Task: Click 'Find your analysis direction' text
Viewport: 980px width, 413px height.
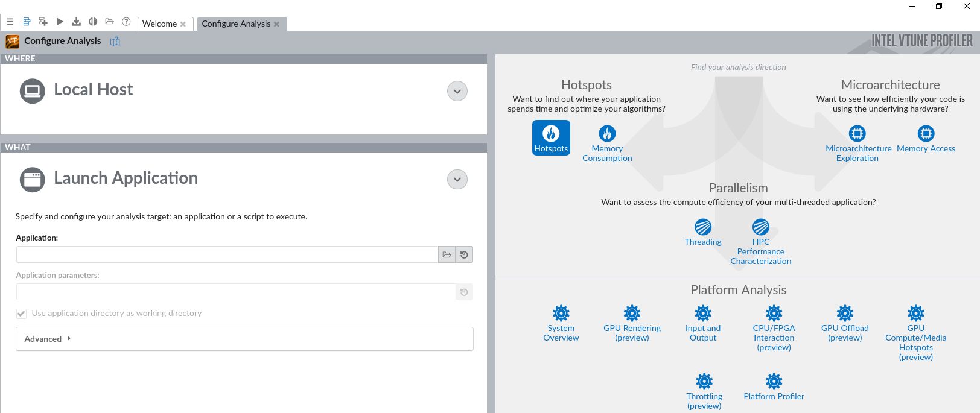Action: [x=739, y=67]
